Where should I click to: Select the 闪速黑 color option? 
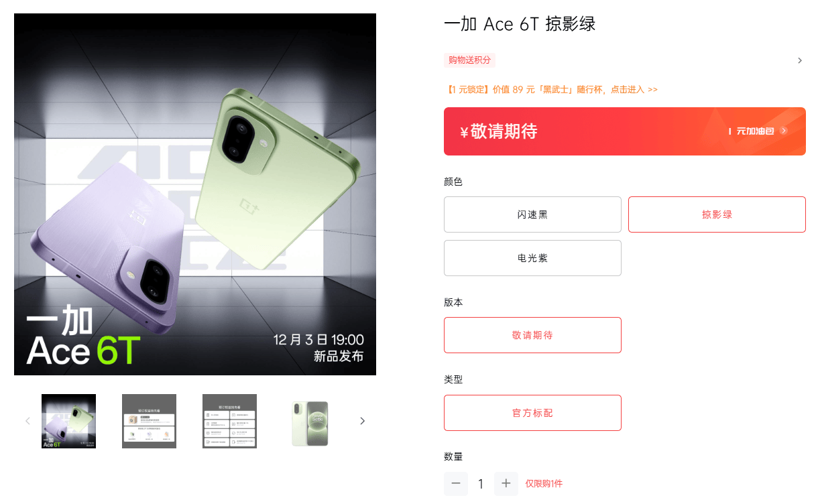pos(532,214)
